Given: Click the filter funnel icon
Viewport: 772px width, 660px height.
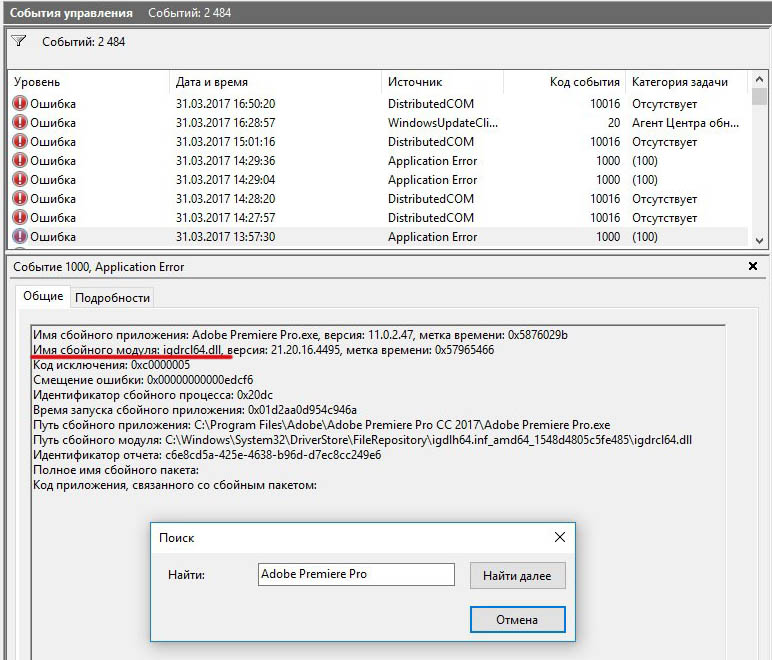Looking at the screenshot, I should point(19,41).
